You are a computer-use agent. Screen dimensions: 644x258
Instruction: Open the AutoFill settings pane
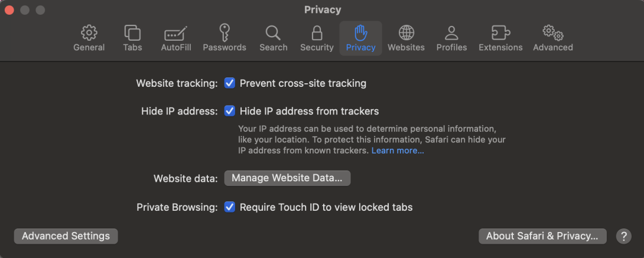click(x=176, y=38)
